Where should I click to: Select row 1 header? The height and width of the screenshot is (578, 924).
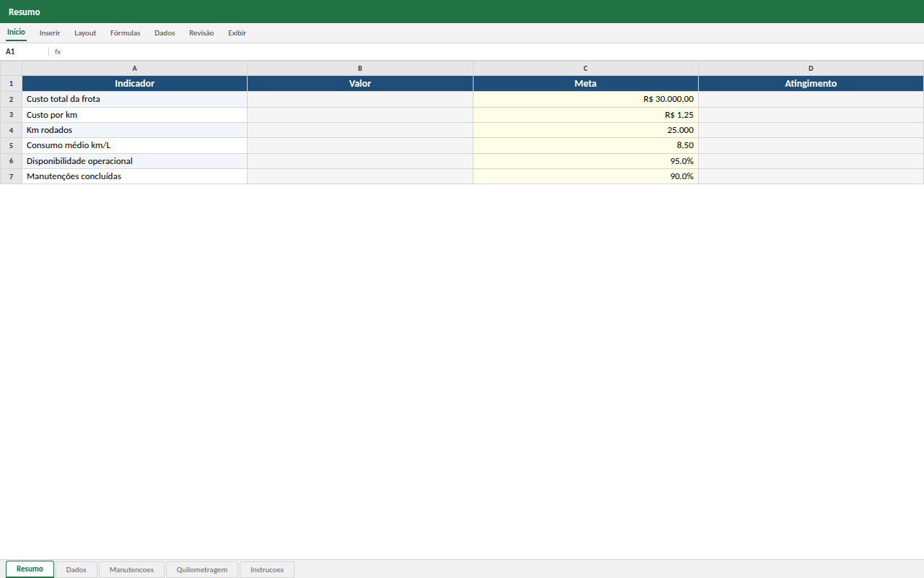tap(11, 84)
